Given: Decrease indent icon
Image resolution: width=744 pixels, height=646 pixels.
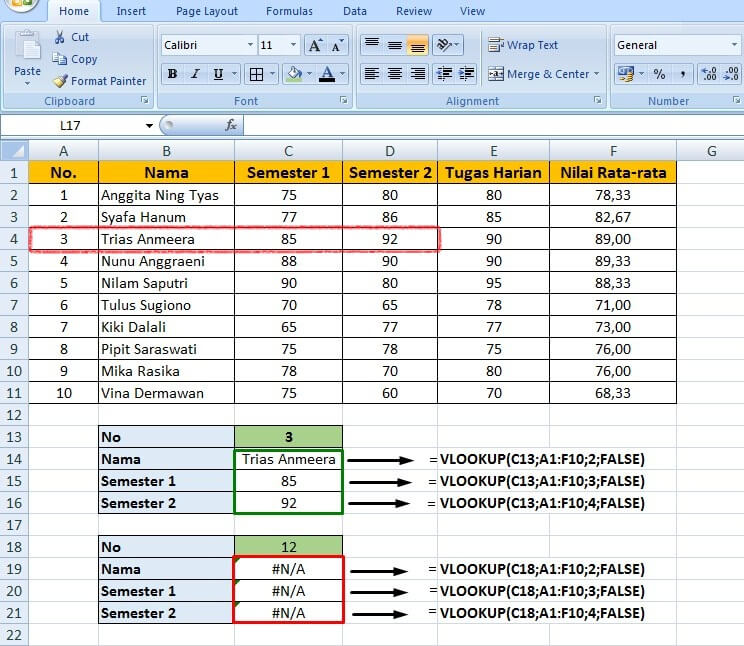Looking at the screenshot, I should 444,74.
